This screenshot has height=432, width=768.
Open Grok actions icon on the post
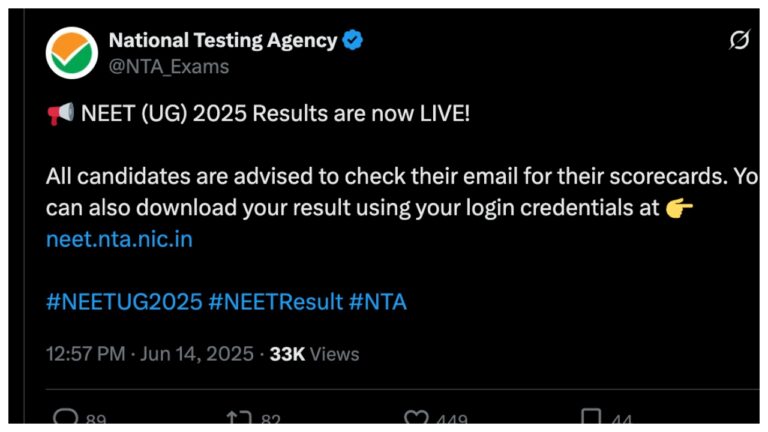click(739, 41)
